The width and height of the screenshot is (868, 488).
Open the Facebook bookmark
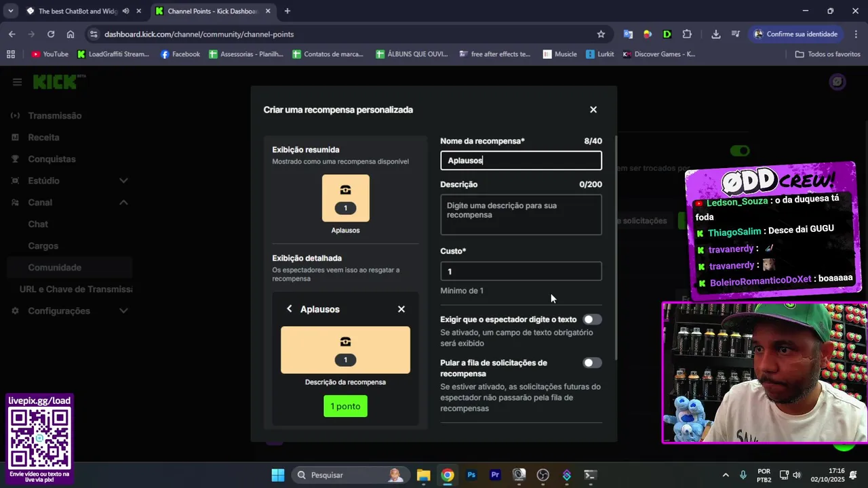pyautogui.click(x=180, y=54)
